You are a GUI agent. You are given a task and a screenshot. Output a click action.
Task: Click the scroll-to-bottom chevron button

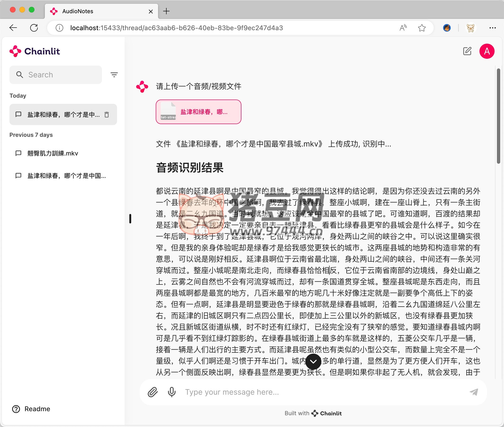(313, 361)
